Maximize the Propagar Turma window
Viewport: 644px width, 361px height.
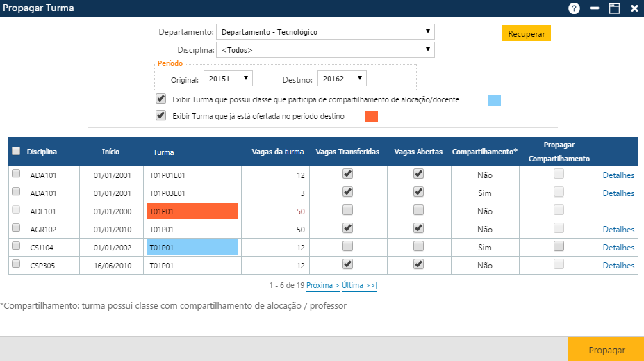coord(614,8)
